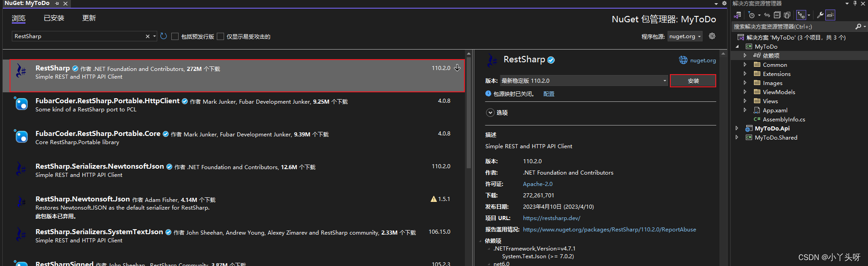
Task: Open the search box history dropdown arrow
Action: click(155, 36)
